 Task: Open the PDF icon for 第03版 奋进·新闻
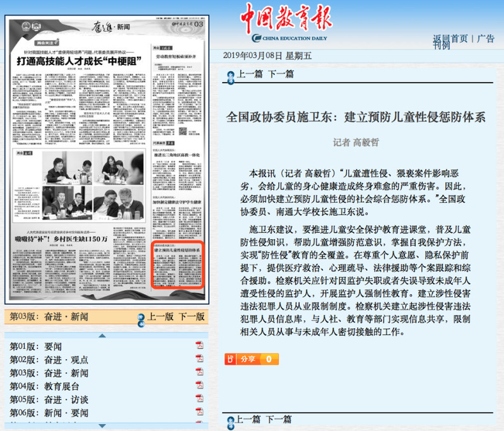(x=199, y=372)
